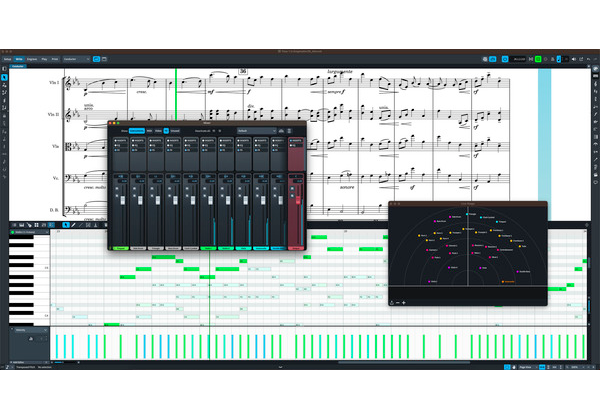Click the red Output channel fader
600x420 pixels.
click(x=298, y=200)
